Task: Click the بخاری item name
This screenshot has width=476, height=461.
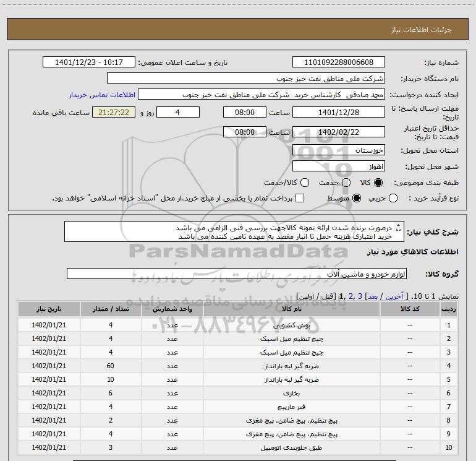Action: 291,393
